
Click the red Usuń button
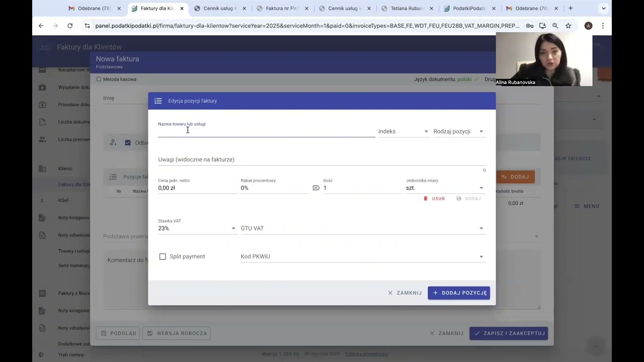pos(434,199)
